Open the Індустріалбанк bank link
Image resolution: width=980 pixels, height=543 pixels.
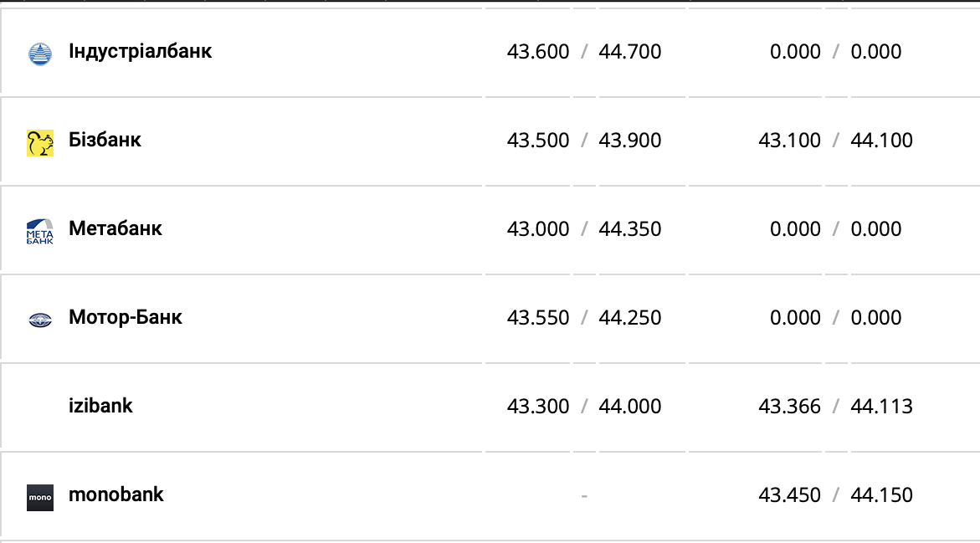click(x=140, y=51)
